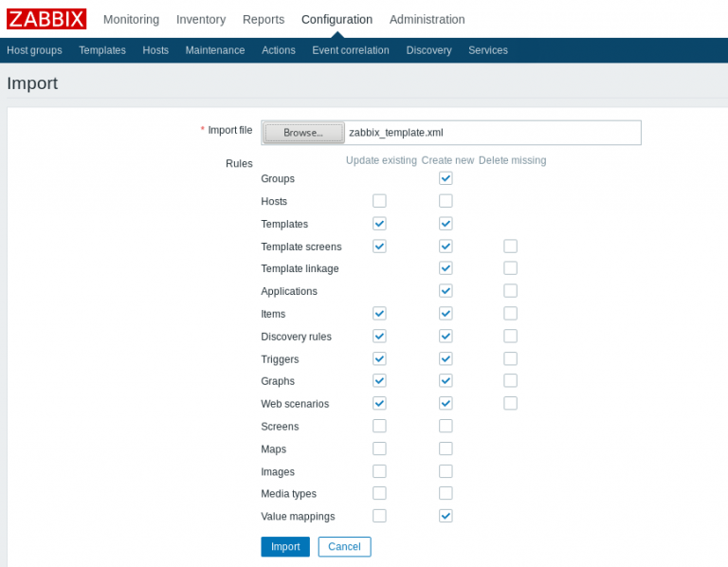
Task: Go to the Hosts submenu
Action: pyautogui.click(x=155, y=50)
